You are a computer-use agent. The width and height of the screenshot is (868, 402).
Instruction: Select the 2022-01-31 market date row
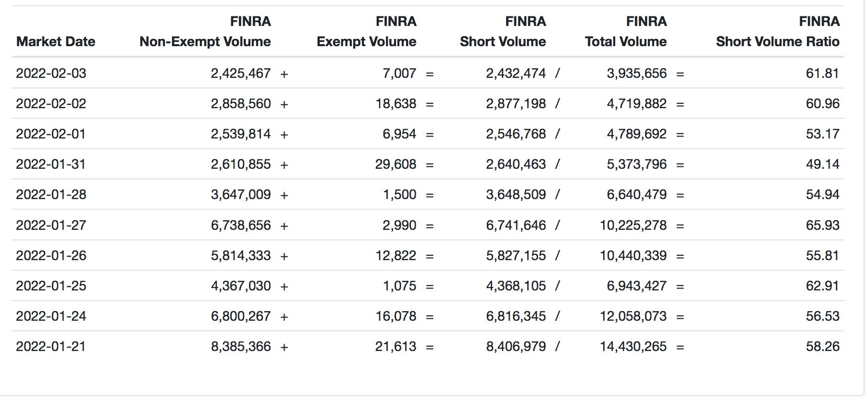(x=50, y=164)
